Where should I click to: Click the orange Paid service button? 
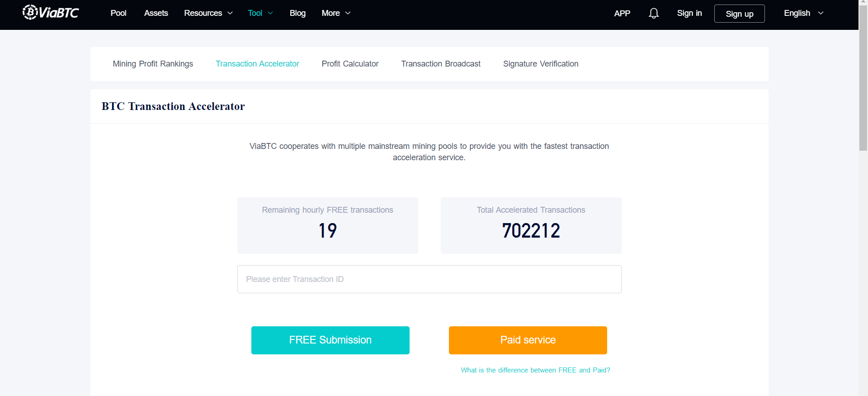pos(528,340)
